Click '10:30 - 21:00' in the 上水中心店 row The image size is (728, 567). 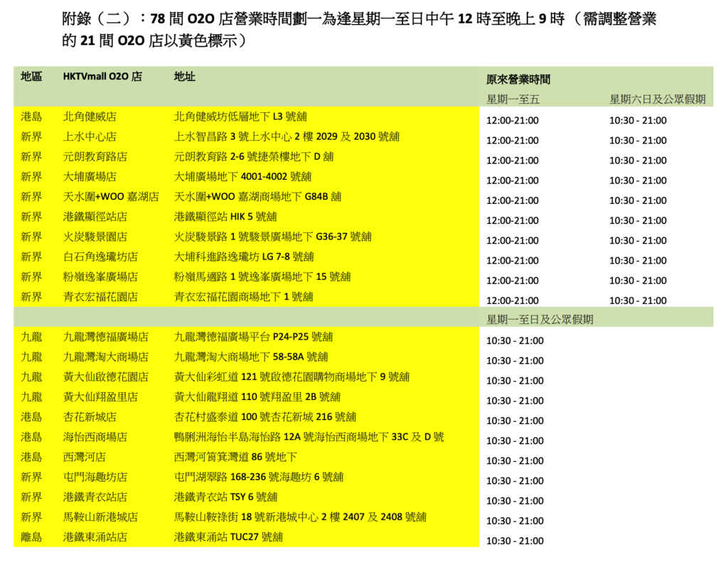click(x=638, y=140)
